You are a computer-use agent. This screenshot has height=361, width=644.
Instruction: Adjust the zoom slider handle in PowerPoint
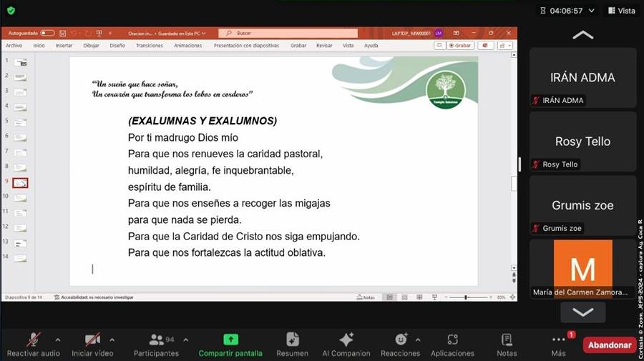coord(466,297)
